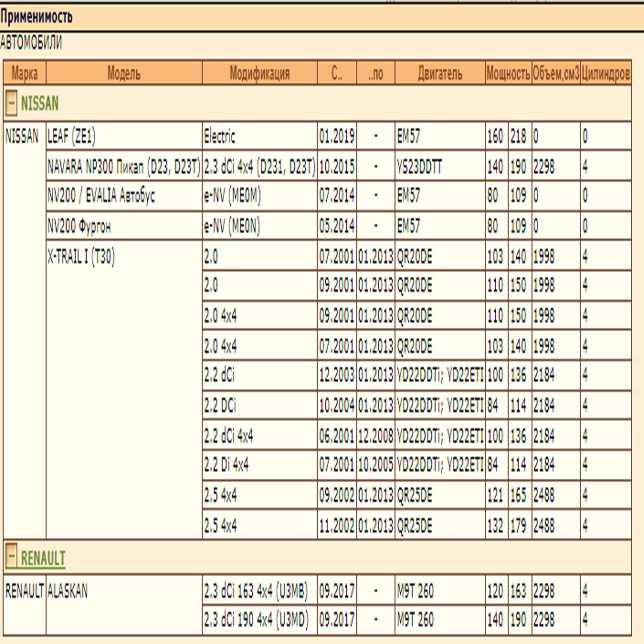
Task: Select the NV200 / EVALIA Автобус row
Action: pos(339,196)
